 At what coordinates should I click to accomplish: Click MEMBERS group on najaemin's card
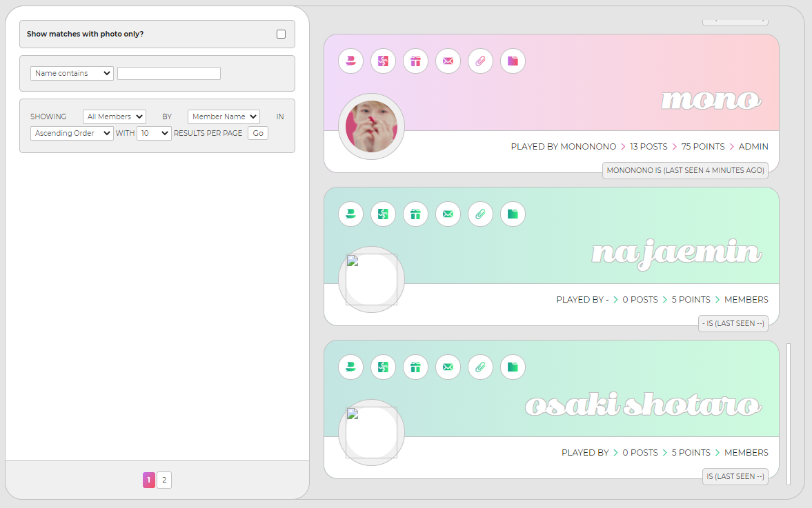(746, 300)
